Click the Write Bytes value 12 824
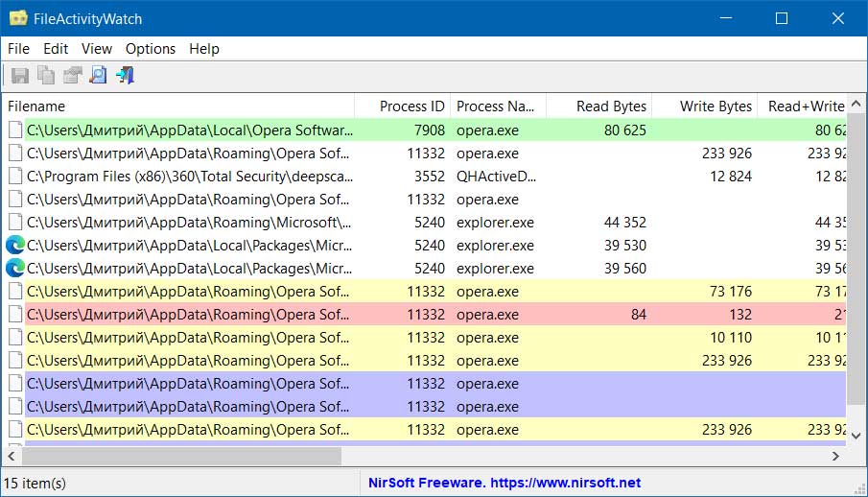The height and width of the screenshot is (497, 868). point(731,177)
